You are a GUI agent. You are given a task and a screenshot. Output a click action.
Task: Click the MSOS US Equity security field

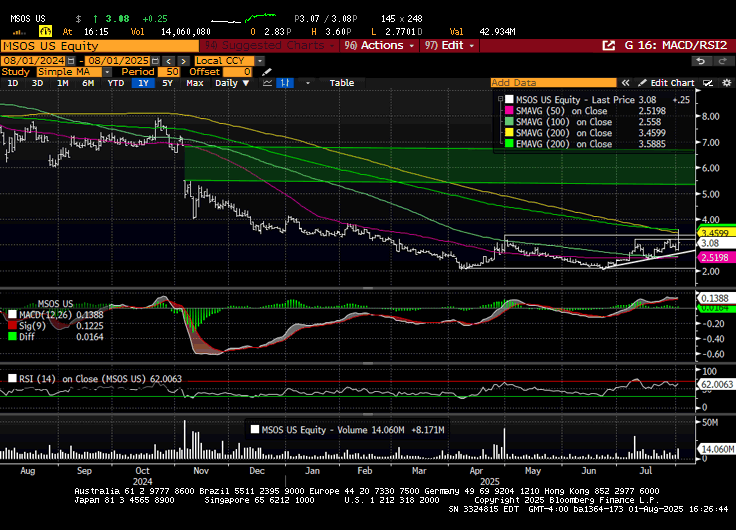coord(100,46)
